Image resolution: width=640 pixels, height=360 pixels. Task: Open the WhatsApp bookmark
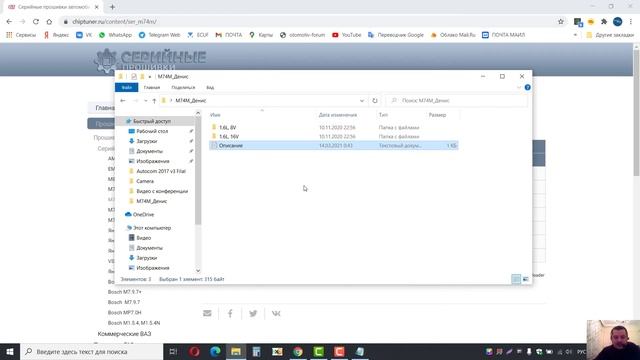[116, 35]
